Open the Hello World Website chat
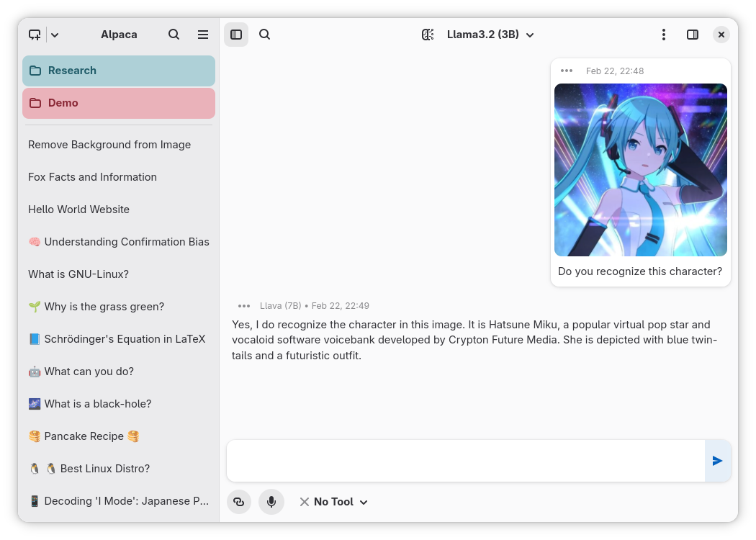 click(119, 210)
